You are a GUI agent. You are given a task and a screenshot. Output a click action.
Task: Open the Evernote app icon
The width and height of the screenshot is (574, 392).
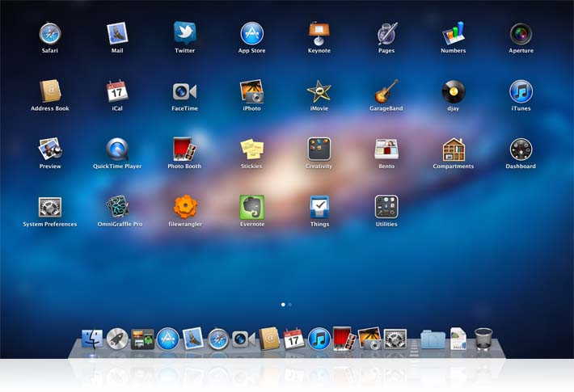coord(251,207)
